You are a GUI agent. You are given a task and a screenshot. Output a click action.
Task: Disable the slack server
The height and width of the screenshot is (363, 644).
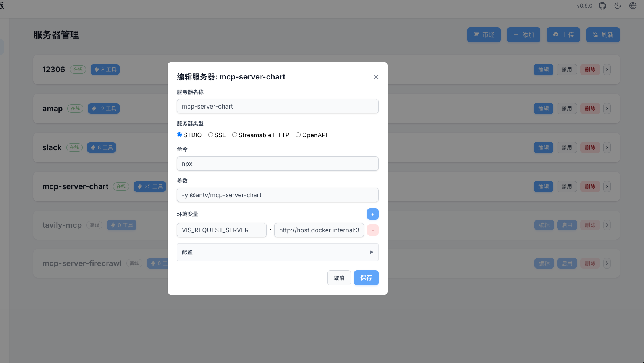tap(567, 147)
